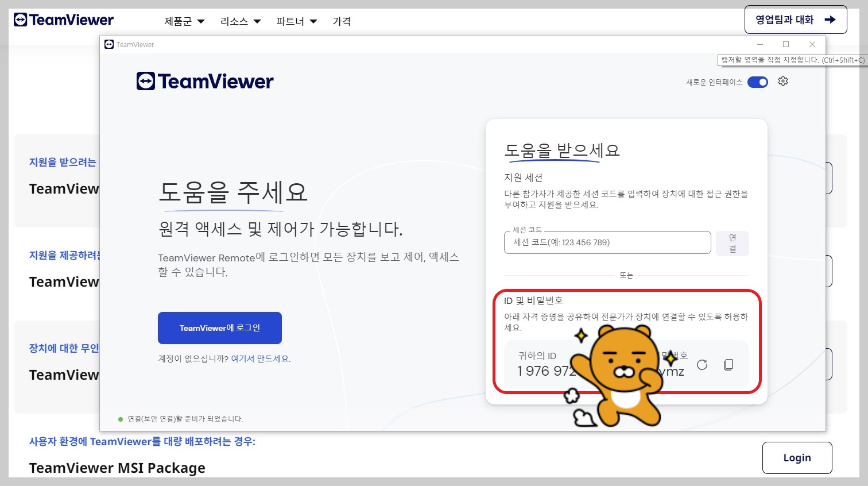868x486 pixels.
Task: Toggle the new interface switch off
Action: click(758, 82)
